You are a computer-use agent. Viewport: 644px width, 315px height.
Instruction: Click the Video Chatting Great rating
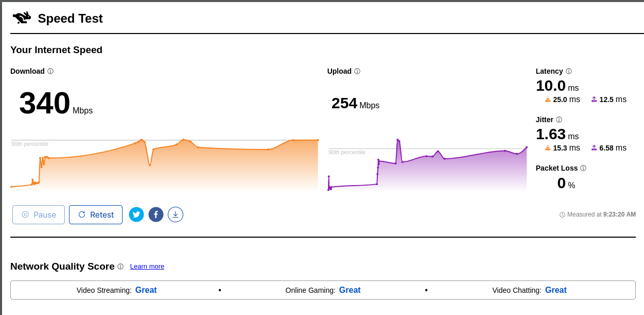(x=556, y=290)
